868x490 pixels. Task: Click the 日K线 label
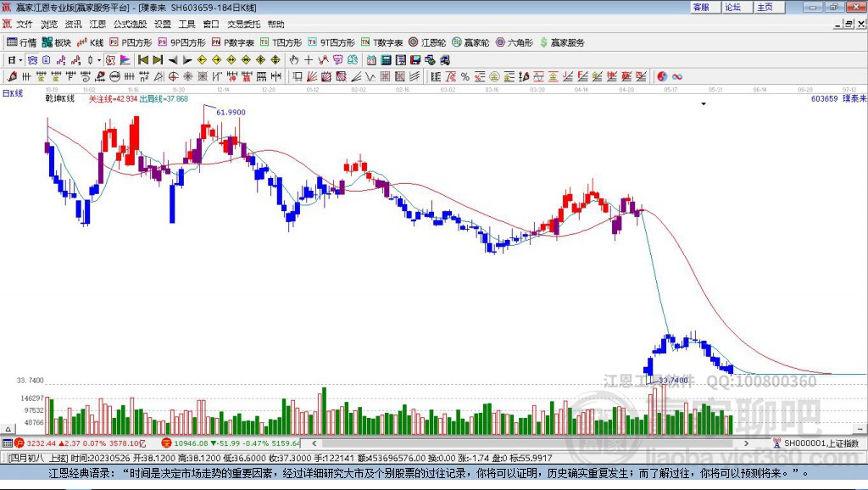13,93
